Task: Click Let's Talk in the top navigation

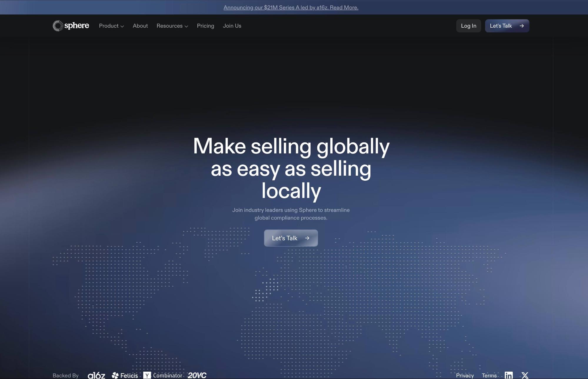Action: point(507,26)
